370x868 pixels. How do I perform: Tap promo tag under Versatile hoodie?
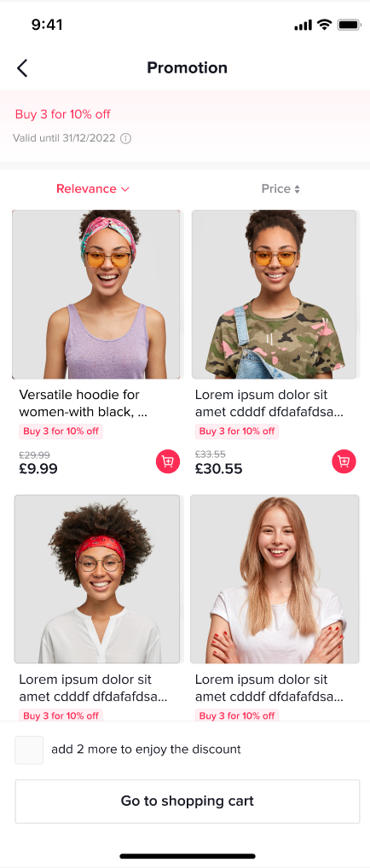(x=61, y=431)
